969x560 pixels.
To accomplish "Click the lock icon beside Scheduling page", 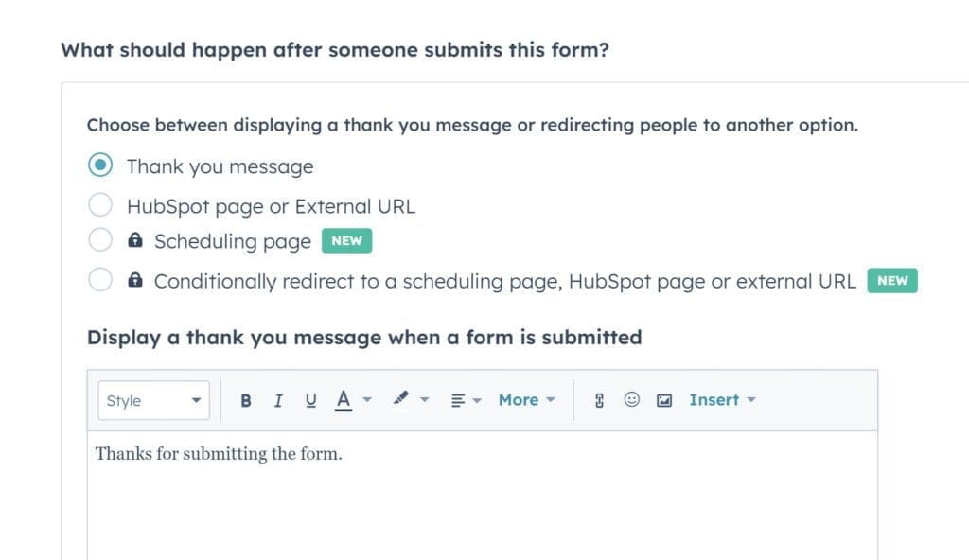I will (x=133, y=240).
